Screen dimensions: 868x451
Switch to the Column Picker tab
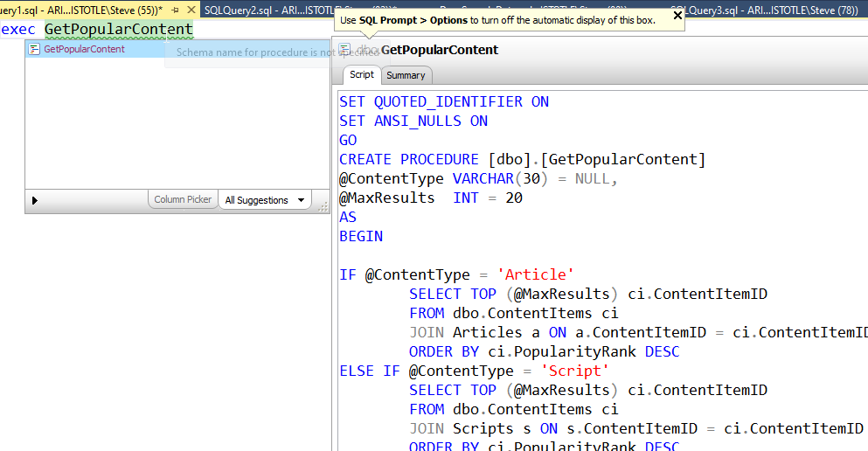pos(182,199)
